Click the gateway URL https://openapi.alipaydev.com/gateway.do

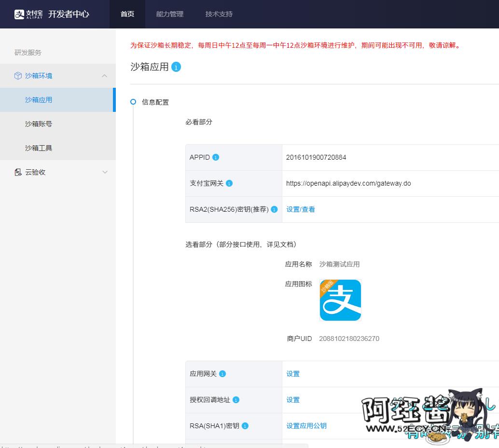point(348,183)
